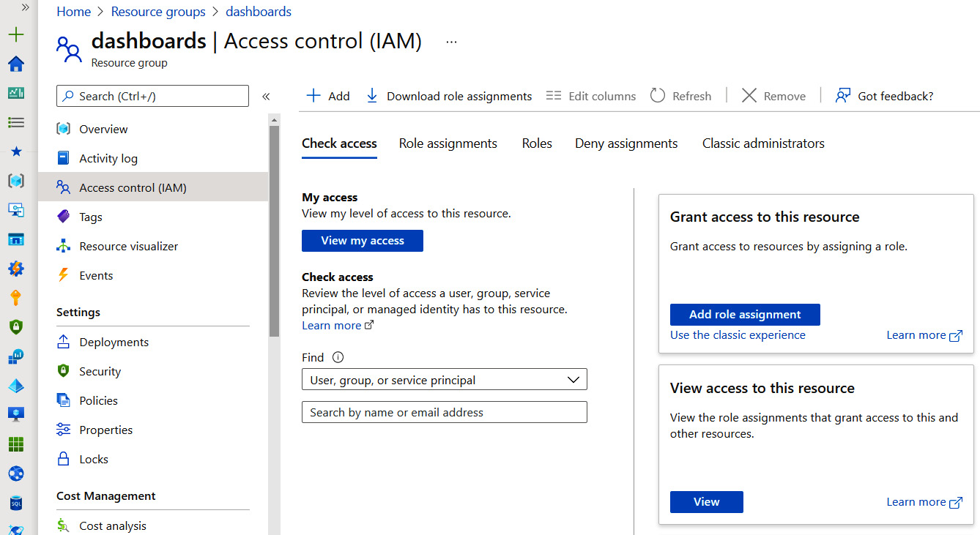Click Edit columns in command bar
The image size is (980, 535).
pos(591,96)
